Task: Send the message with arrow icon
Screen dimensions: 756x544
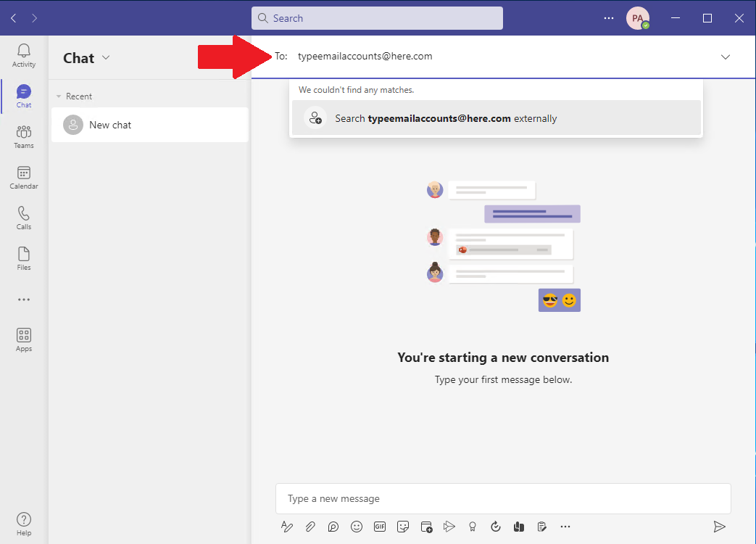Action: tap(719, 527)
